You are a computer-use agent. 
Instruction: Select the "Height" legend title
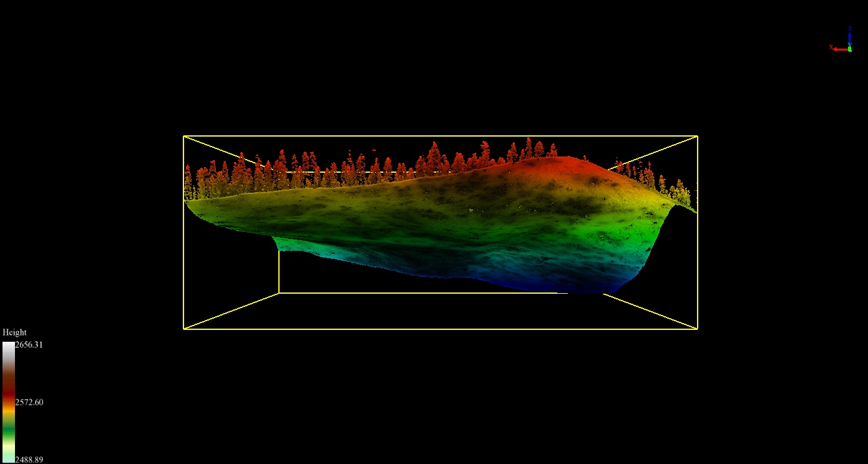(15, 332)
